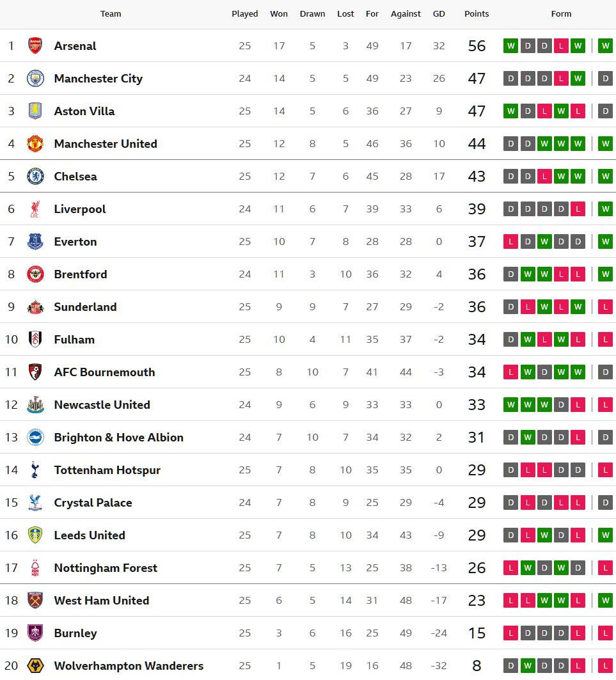The height and width of the screenshot is (680, 616).
Task: Open the Nottingham Forest team link
Action: point(106,567)
